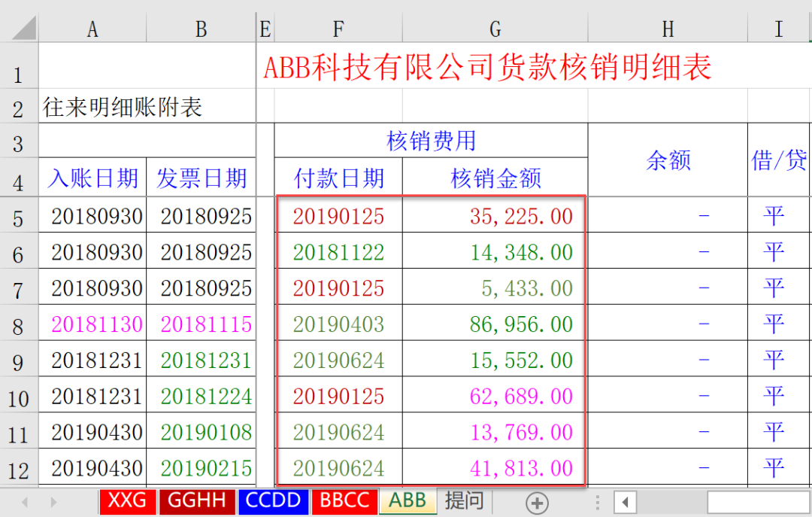Click the horizontal scrollbar left arrow
This screenshot has width=812, height=517.
pyautogui.click(x=625, y=502)
